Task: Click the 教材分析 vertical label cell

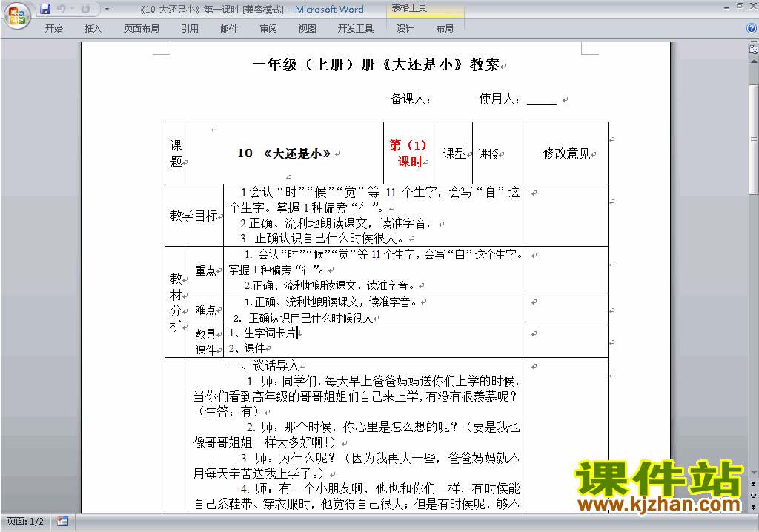Action: [x=176, y=302]
